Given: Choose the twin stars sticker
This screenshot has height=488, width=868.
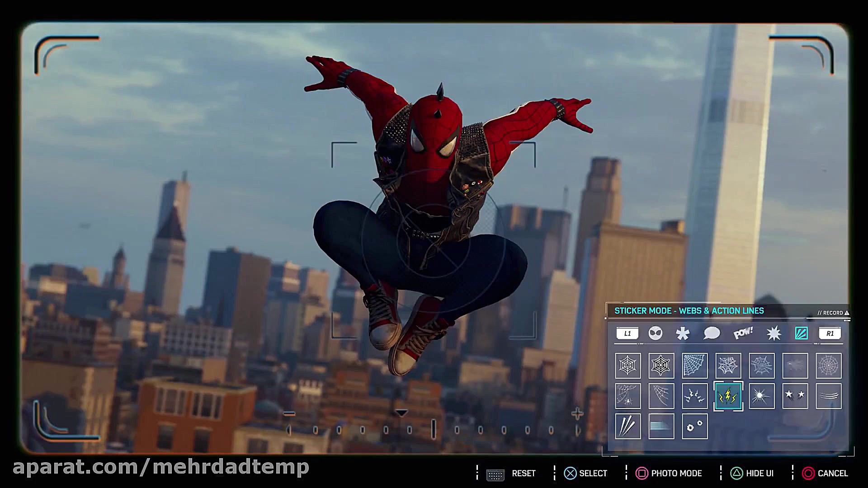Looking at the screenshot, I should (x=795, y=396).
